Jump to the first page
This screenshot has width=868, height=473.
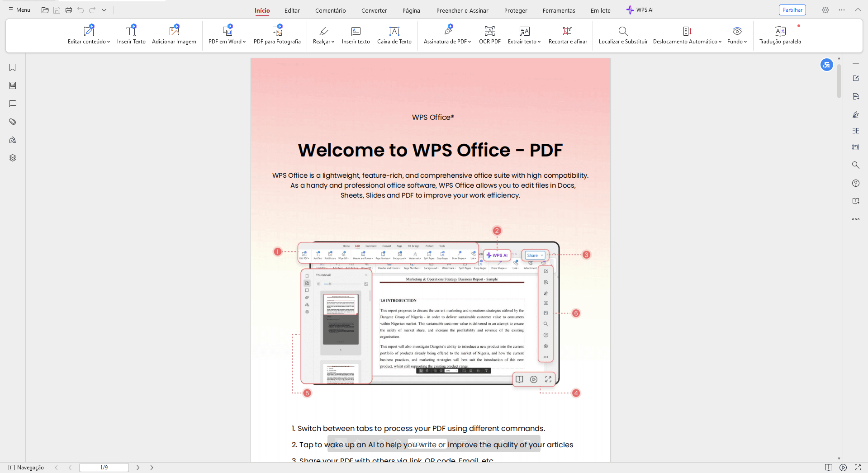[x=56, y=468]
